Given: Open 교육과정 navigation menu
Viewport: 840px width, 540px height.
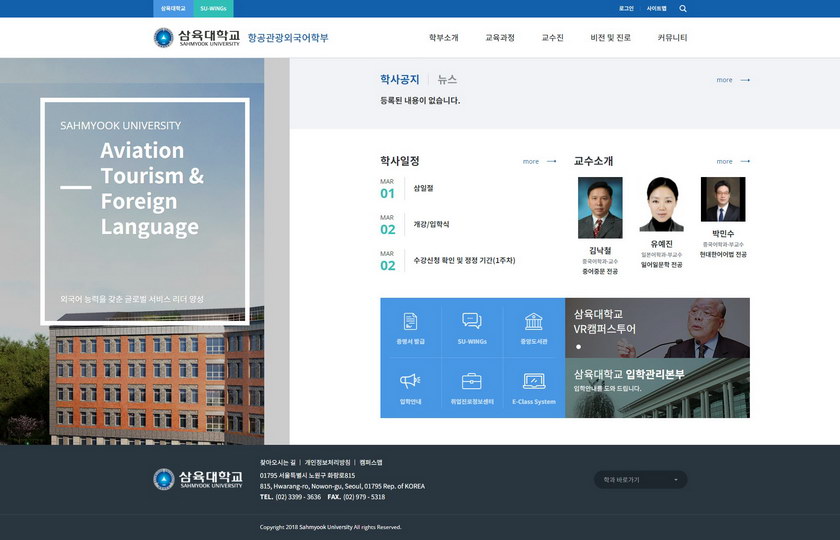Looking at the screenshot, I should coord(500,38).
